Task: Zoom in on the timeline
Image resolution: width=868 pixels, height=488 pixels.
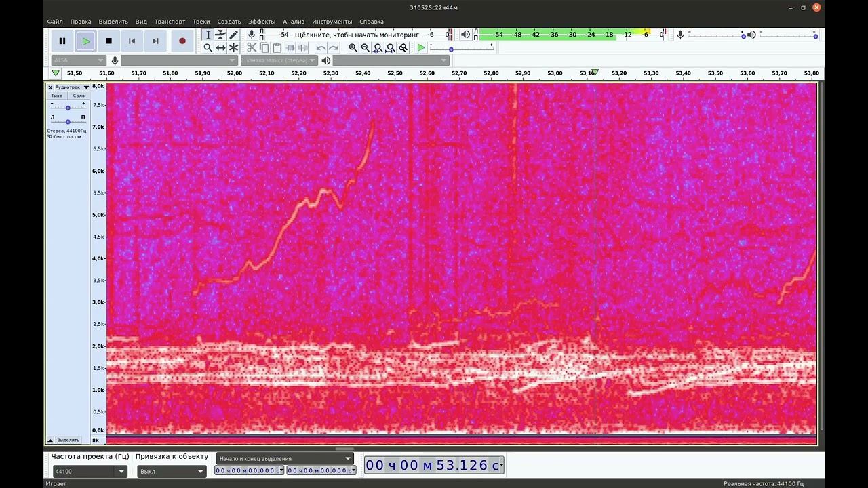Action: (353, 47)
